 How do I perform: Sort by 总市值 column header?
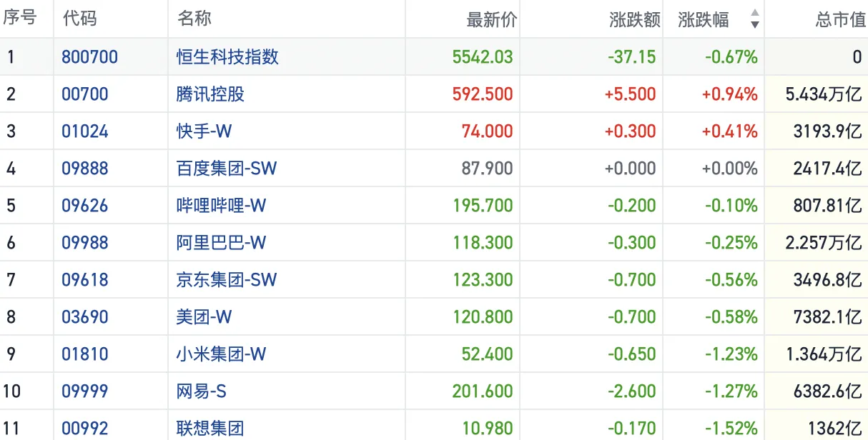click(x=840, y=19)
